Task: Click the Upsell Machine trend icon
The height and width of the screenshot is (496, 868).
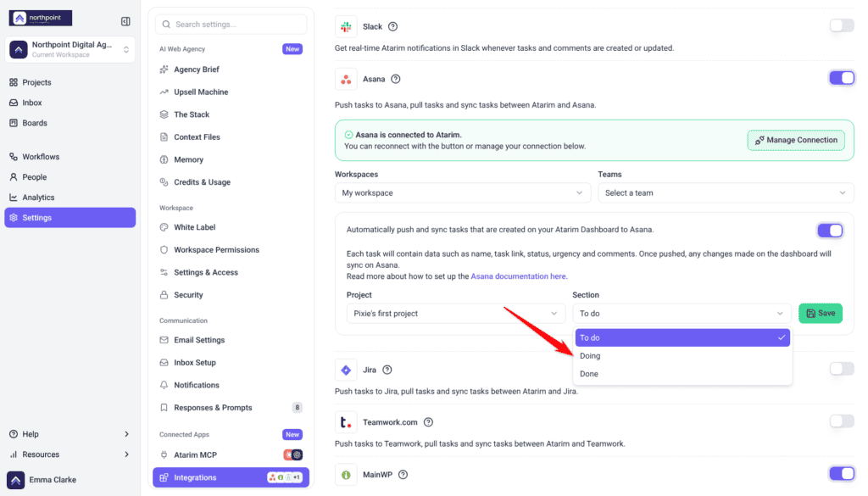Action: tap(164, 92)
